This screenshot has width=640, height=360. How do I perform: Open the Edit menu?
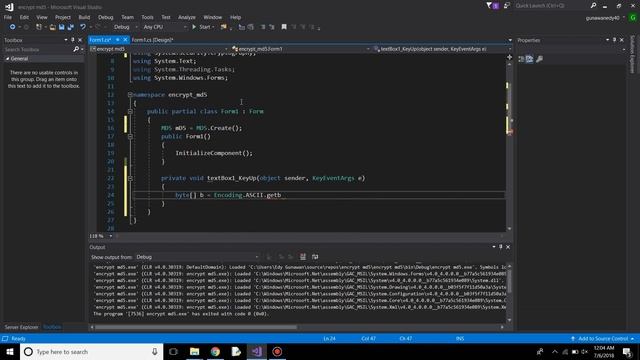click(24, 17)
